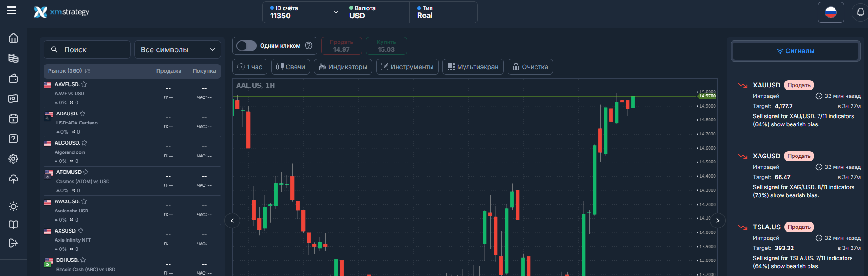
Task: Open the XAGUSD signal title
Action: click(x=766, y=156)
